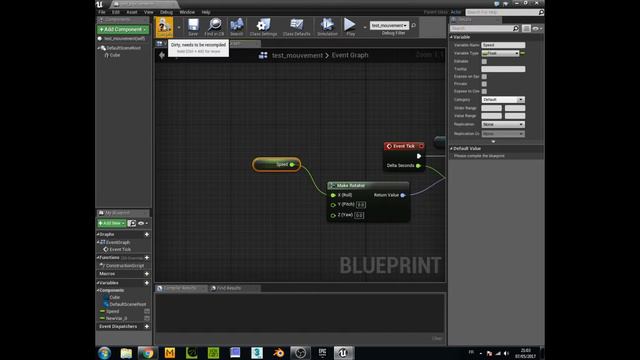Click the Find in CB icon
The width and height of the screenshot is (640, 360).
click(215, 27)
